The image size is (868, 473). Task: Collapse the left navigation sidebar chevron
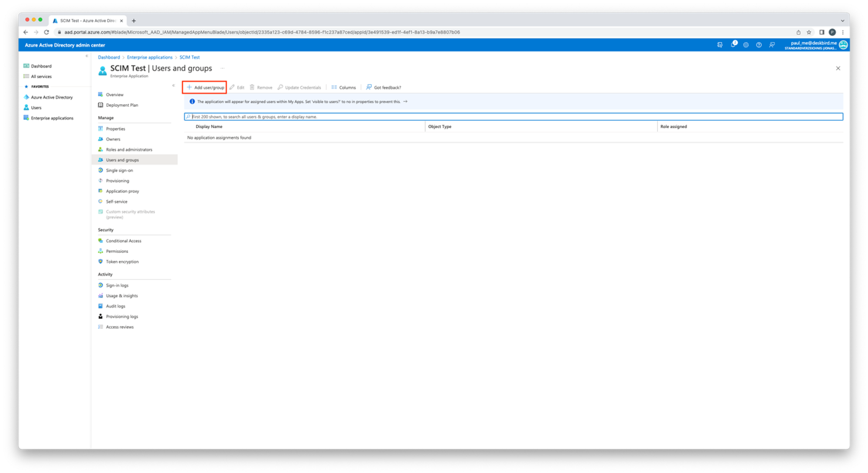coord(87,56)
